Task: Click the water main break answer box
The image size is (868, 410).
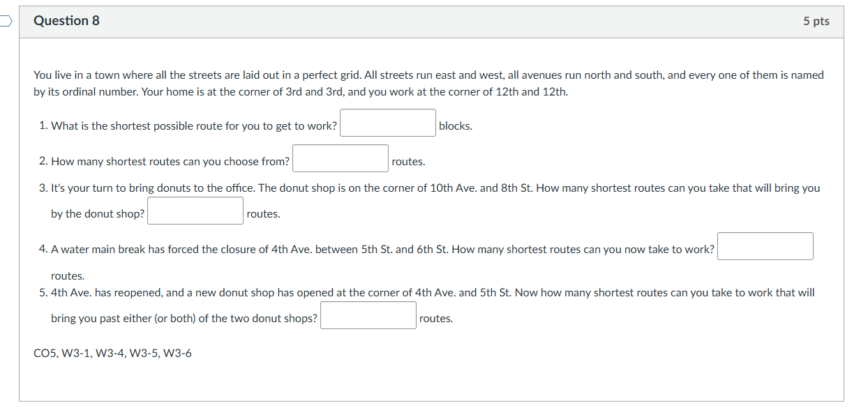Action: coord(765,246)
